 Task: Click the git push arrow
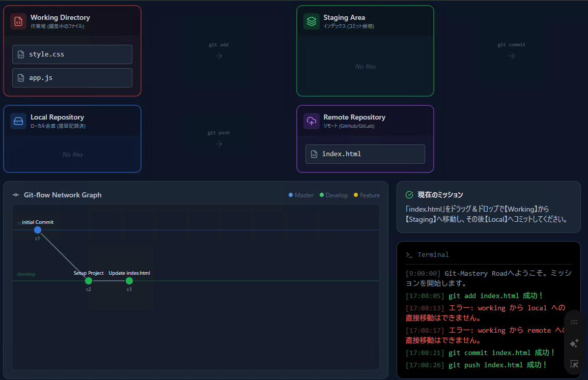pyautogui.click(x=219, y=144)
